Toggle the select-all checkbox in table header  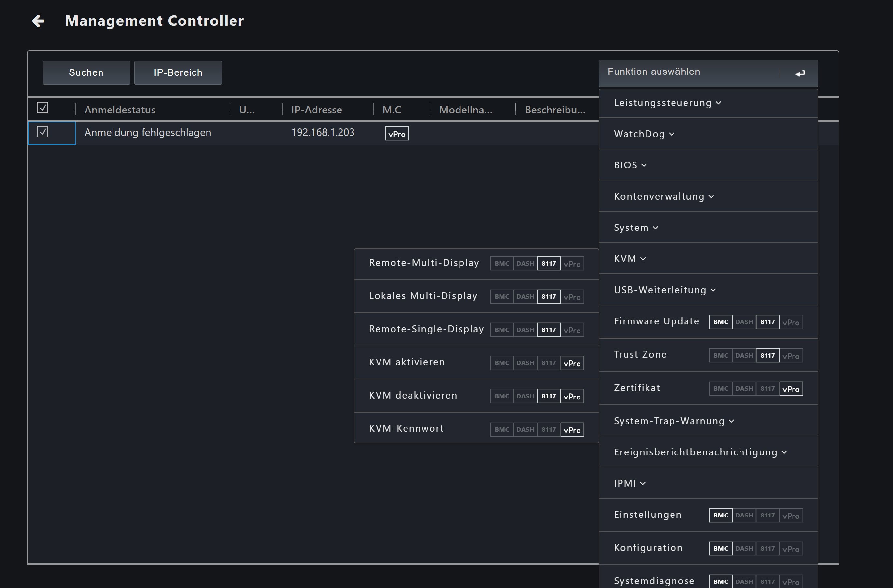click(x=42, y=108)
